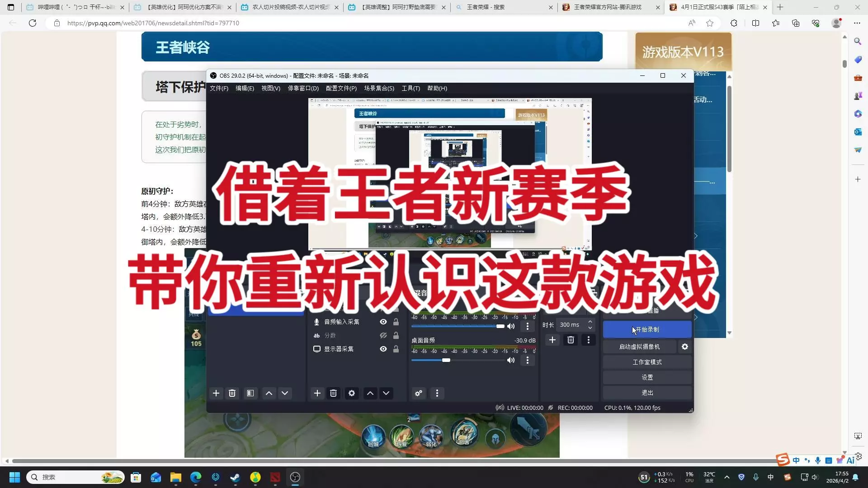Screen dimensions: 868x488
Task: Open 桌面音频 three-dot options menu
Action: [x=527, y=360]
